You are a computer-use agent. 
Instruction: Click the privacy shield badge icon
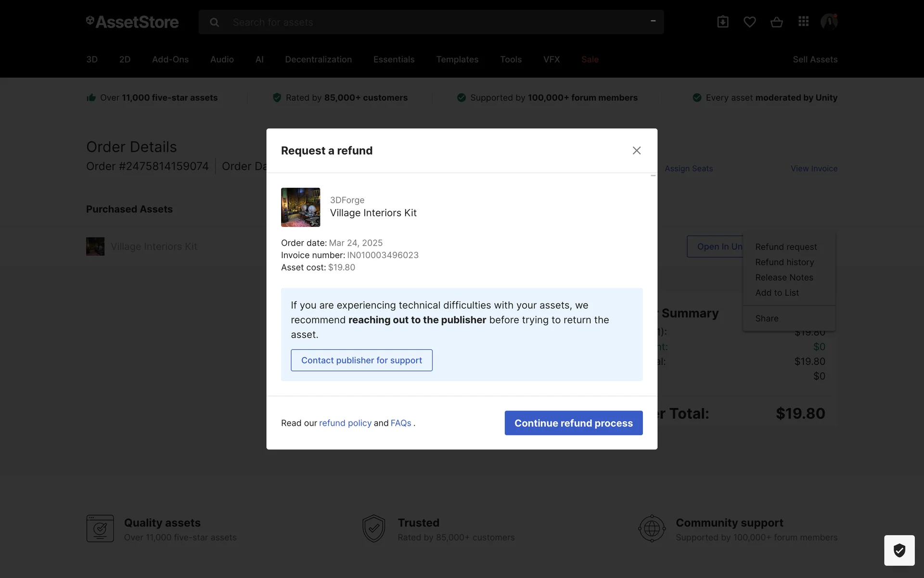coord(899,550)
